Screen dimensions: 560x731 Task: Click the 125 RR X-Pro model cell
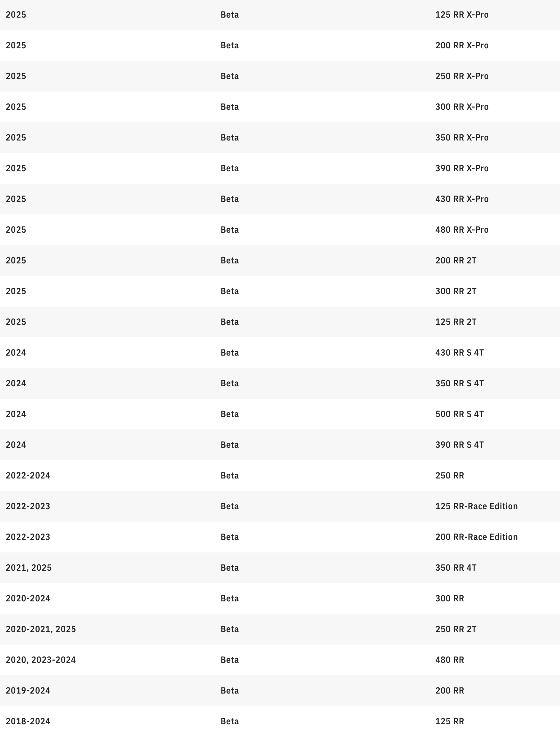[x=462, y=15]
